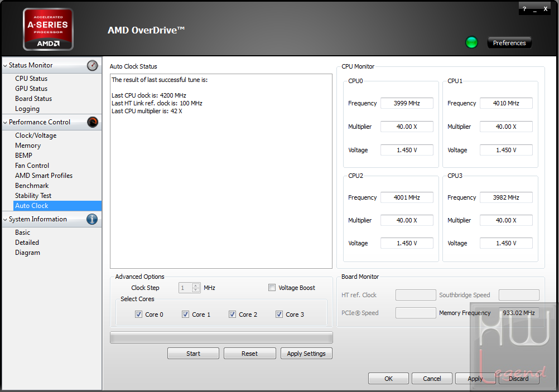The height and width of the screenshot is (392, 559).
Task: Open Detailed system information
Action: [27, 243]
